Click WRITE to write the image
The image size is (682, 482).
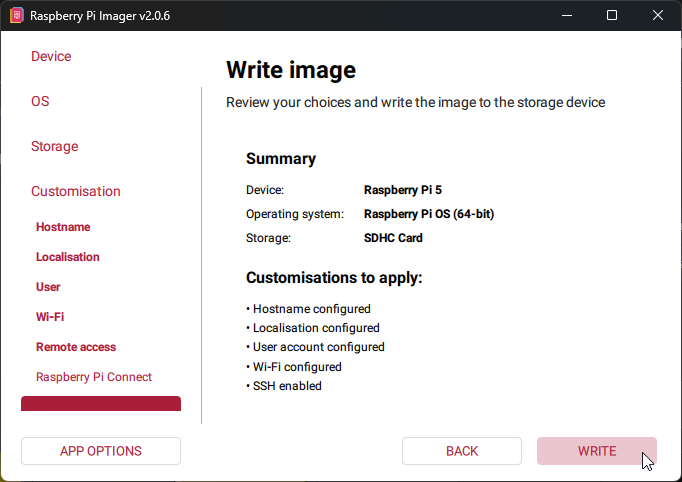(x=597, y=451)
